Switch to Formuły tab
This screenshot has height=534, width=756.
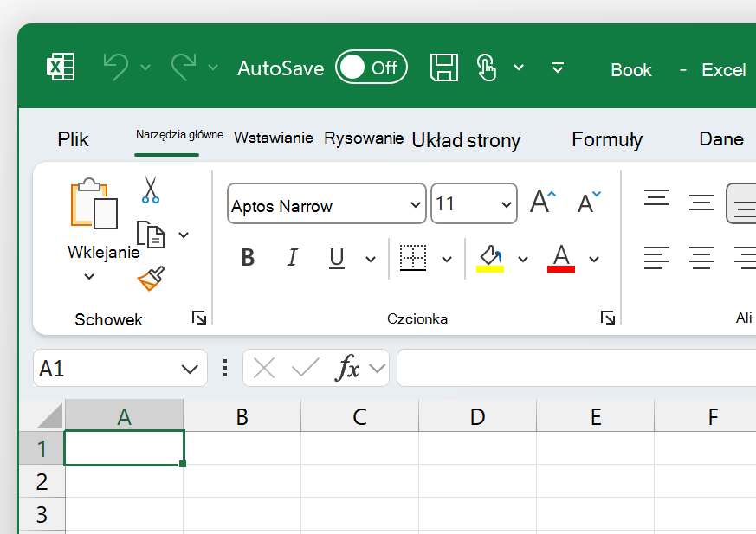[x=607, y=139]
